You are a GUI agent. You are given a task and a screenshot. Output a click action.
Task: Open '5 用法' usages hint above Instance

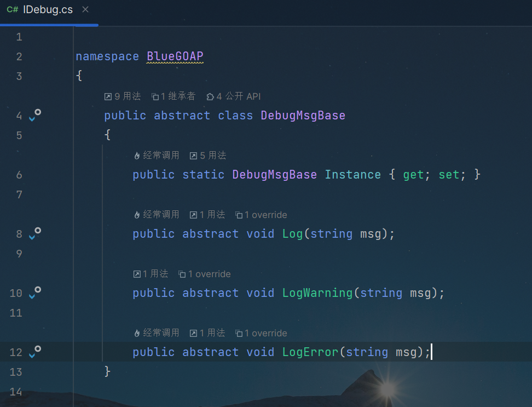(x=208, y=156)
